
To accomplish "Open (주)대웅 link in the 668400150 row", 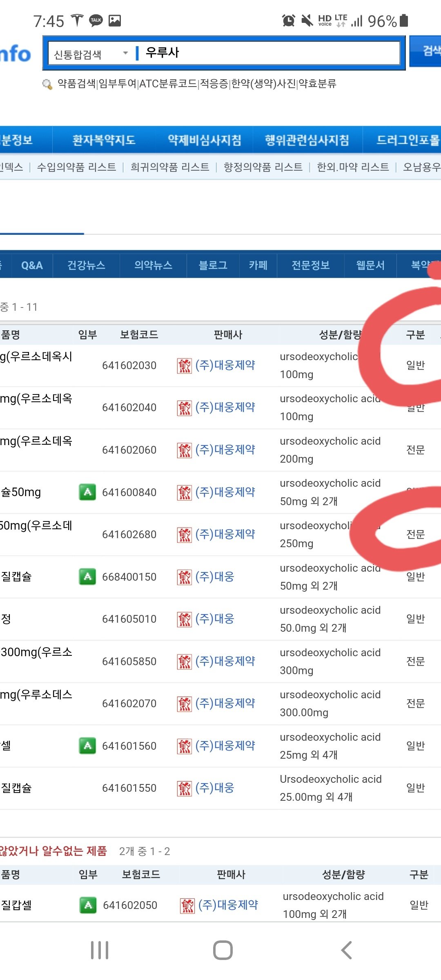I will pos(215,577).
